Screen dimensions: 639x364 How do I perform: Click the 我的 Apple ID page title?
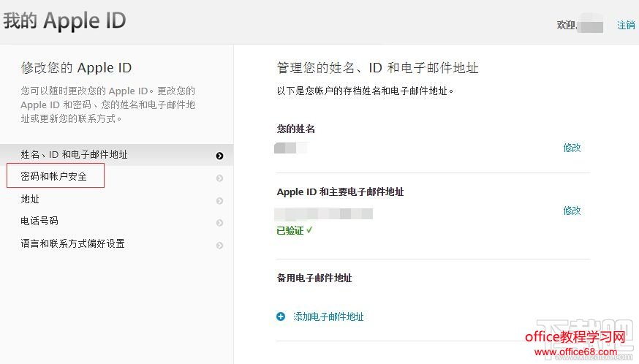[64, 20]
